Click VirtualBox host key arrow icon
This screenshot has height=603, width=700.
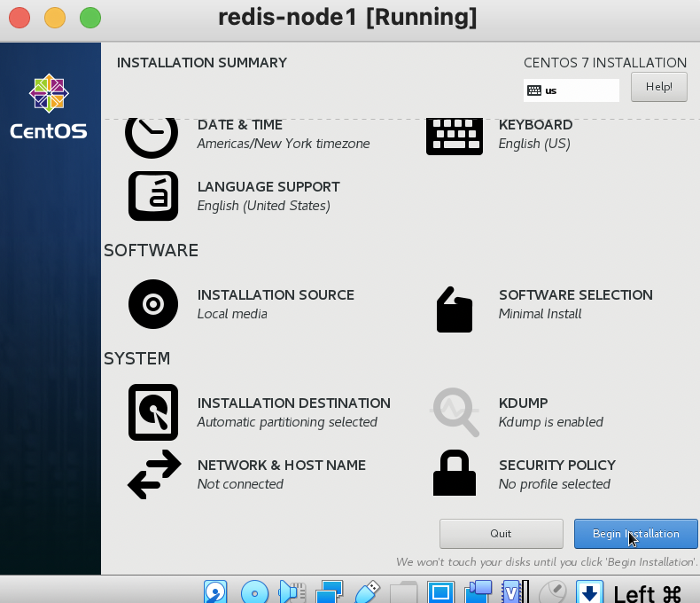click(x=589, y=592)
